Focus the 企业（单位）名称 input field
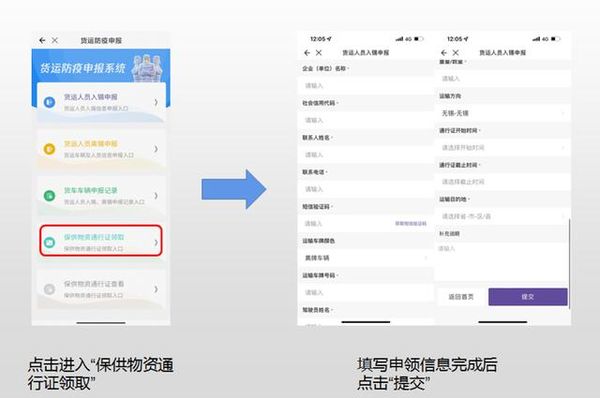The image size is (600, 398). click(x=365, y=86)
